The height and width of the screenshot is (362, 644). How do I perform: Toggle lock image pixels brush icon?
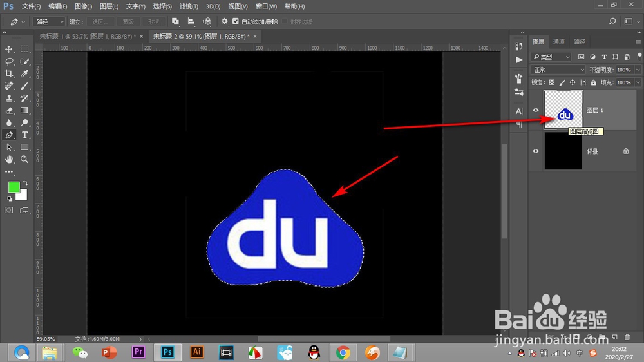point(562,82)
